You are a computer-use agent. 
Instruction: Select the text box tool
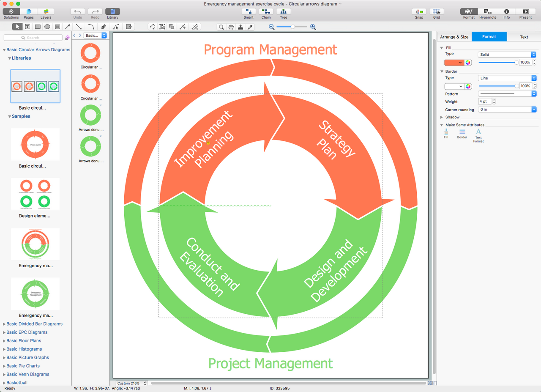pyautogui.click(x=27, y=27)
